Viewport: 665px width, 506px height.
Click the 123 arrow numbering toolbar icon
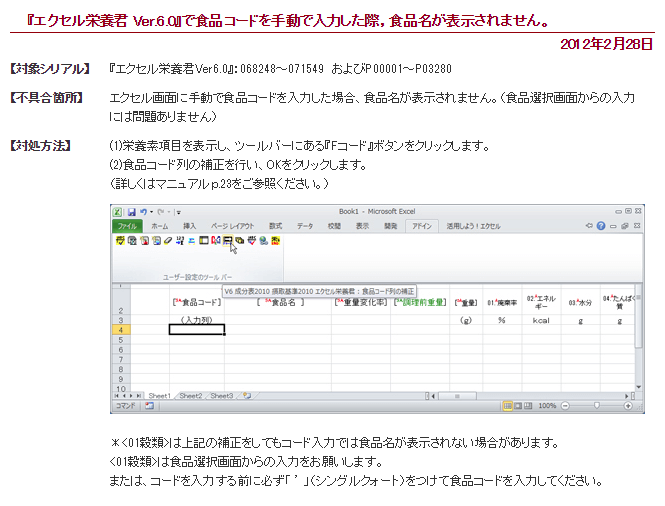180,240
